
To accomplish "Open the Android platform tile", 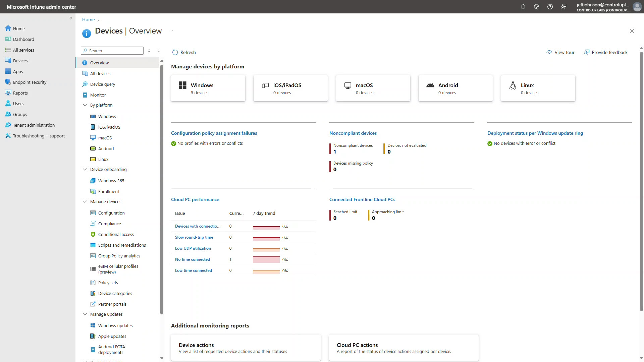I will tap(455, 88).
